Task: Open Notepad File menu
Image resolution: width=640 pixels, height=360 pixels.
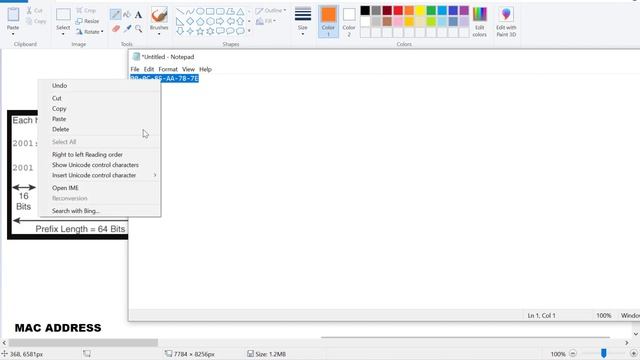Action: tap(135, 69)
